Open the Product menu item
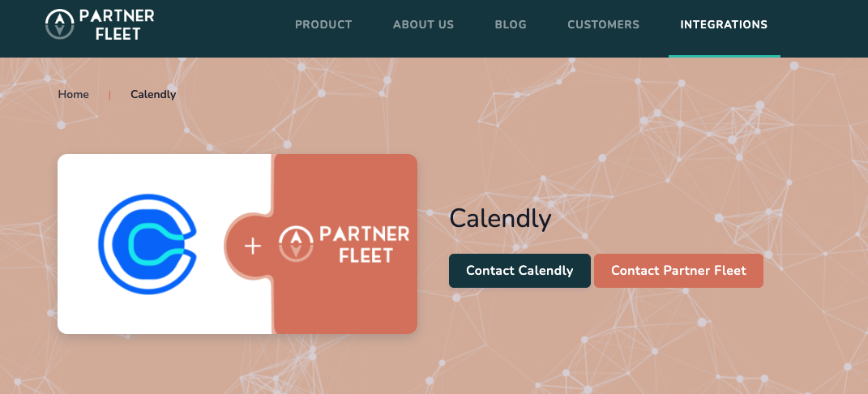This screenshot has width=868, height=394. coord(323,24)
